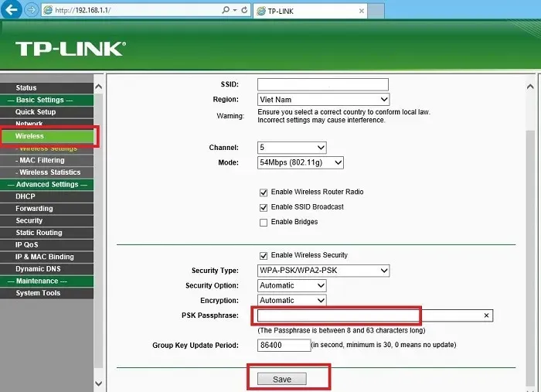Viewport: 541px width, 392px height.
Task: Toggle Enable SSID Broadcast checkbox
Action: pos(264,207)
